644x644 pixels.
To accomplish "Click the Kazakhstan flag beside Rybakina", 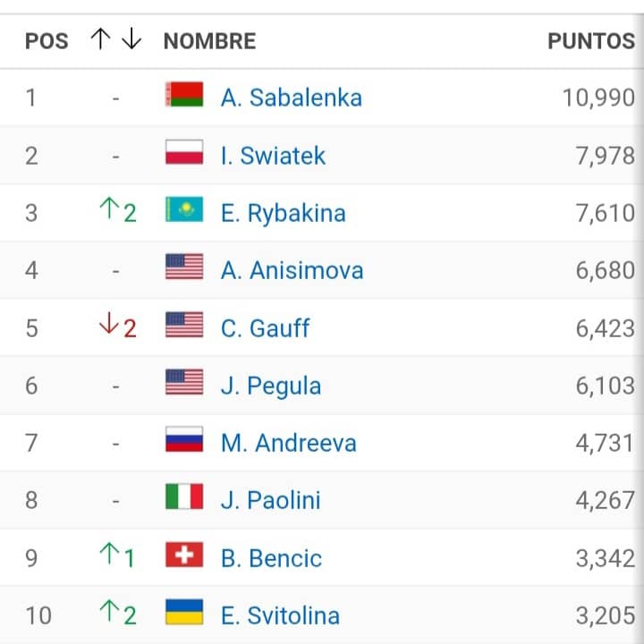I will pyautogui.click(x=184, y=211).
